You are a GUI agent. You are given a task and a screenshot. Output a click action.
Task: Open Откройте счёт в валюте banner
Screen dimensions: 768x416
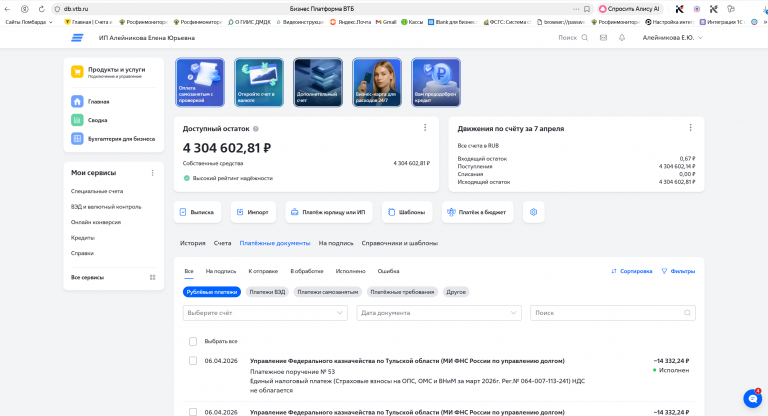tap(259, 82)
